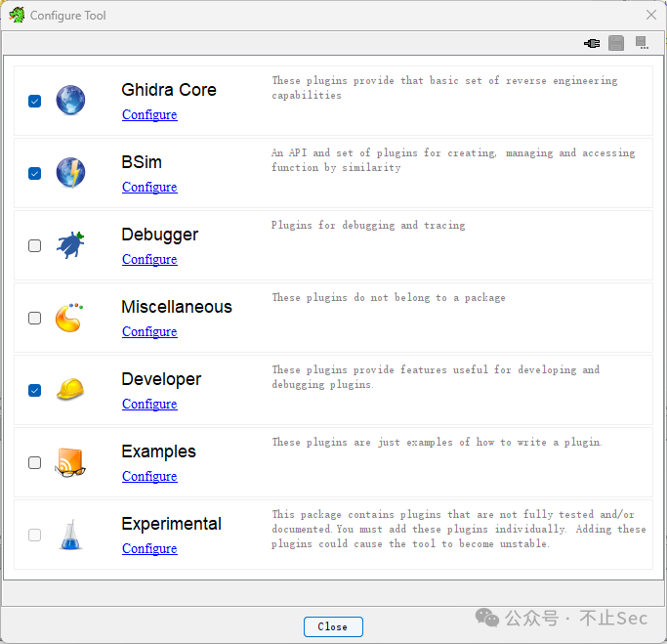
Task: Click the BSim description about function similarity
Action: point(453,160)
